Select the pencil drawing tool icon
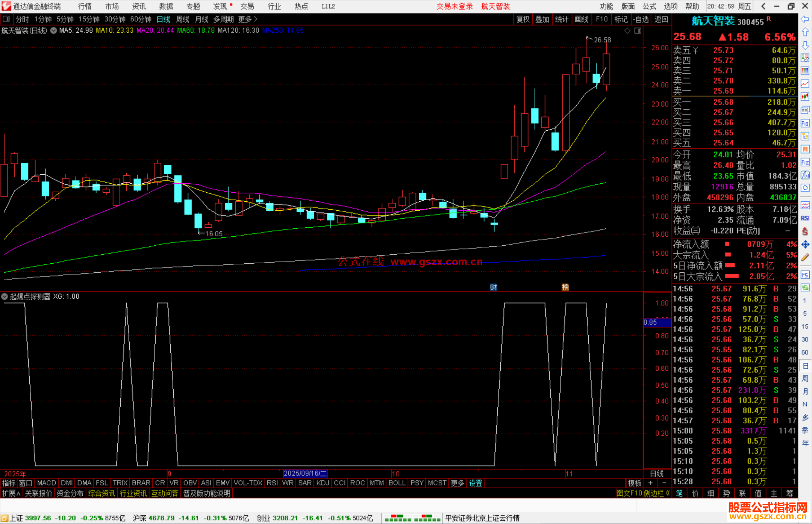This screenshot has width=812, height=524. 805,257
